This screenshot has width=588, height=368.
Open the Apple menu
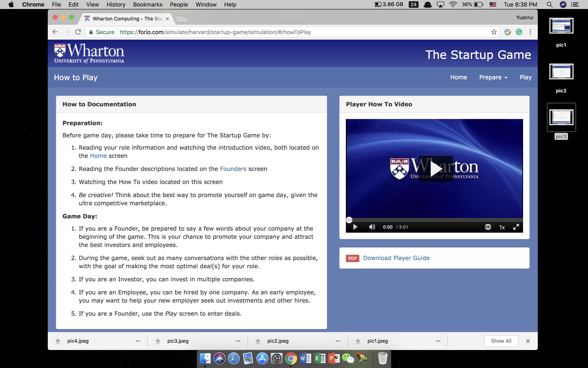point(11,4)
